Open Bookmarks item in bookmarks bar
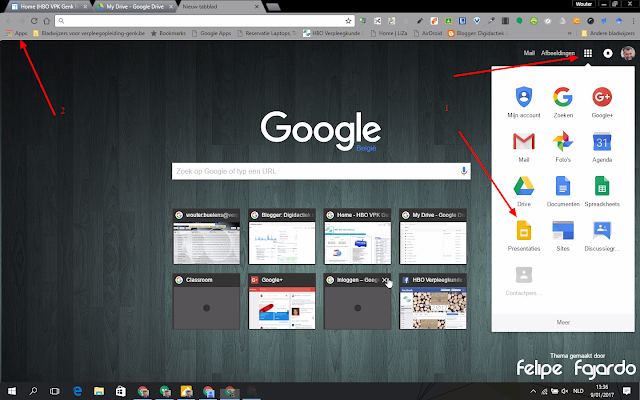The height and width of the screenshot is (400, 640). click(168, 33)
